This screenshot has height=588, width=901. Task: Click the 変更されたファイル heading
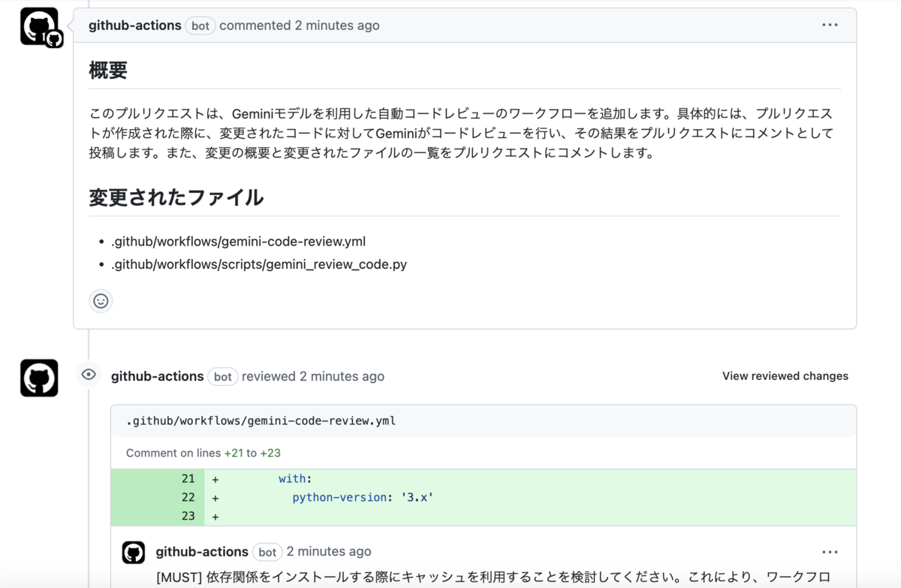176,198
